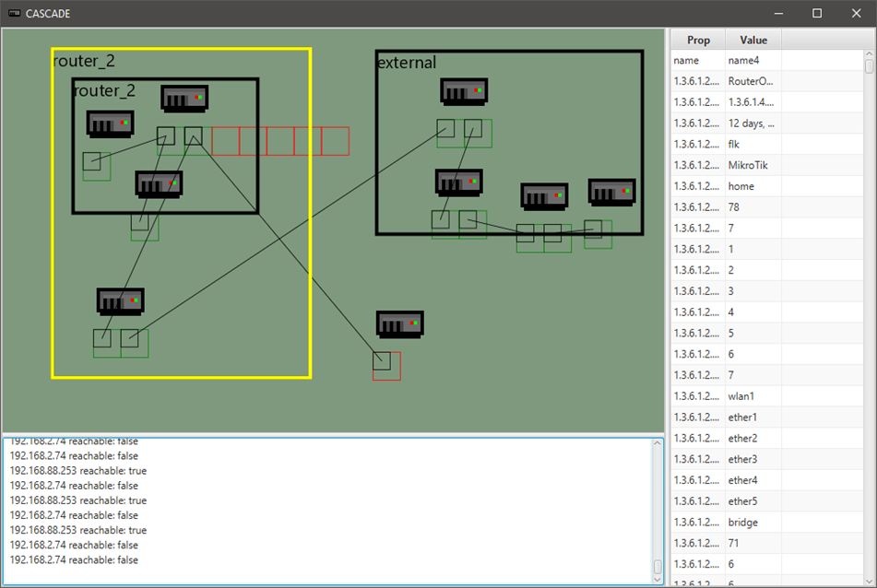Click the Prop column header
This screenshot has width=877, height=588.
coord(698,40)
